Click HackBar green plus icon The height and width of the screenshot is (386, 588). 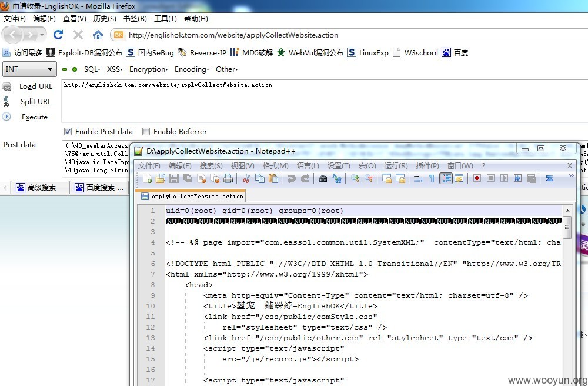(x=75, y=69)
